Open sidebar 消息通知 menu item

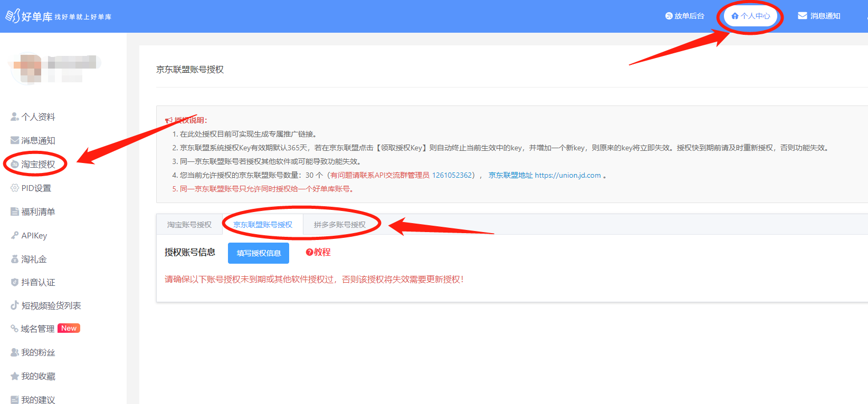[38, 140]
